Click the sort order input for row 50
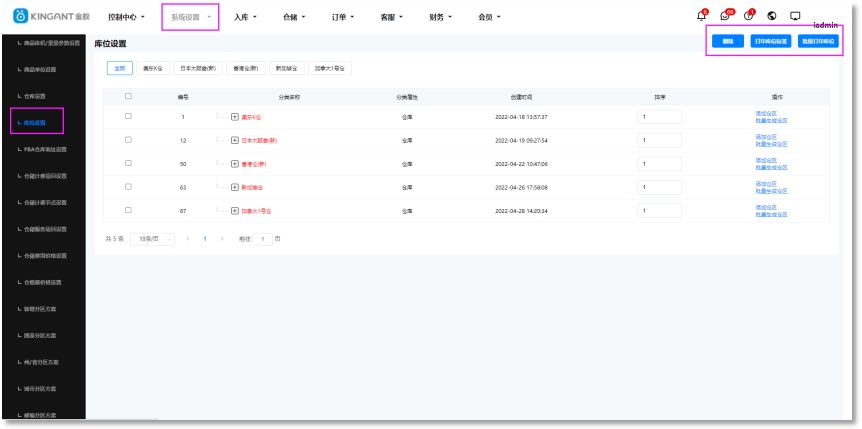 pyautogui.click(x=659, y=163)
